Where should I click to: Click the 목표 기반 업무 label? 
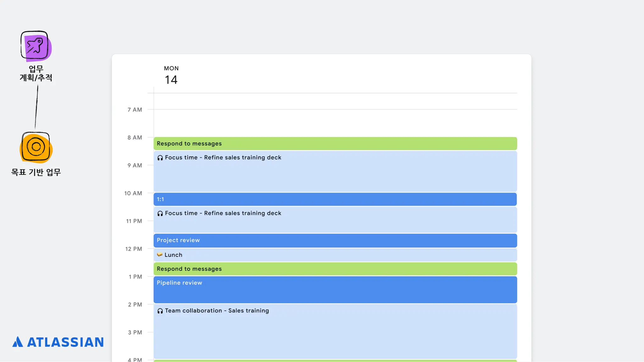click(x=36, y=172)
